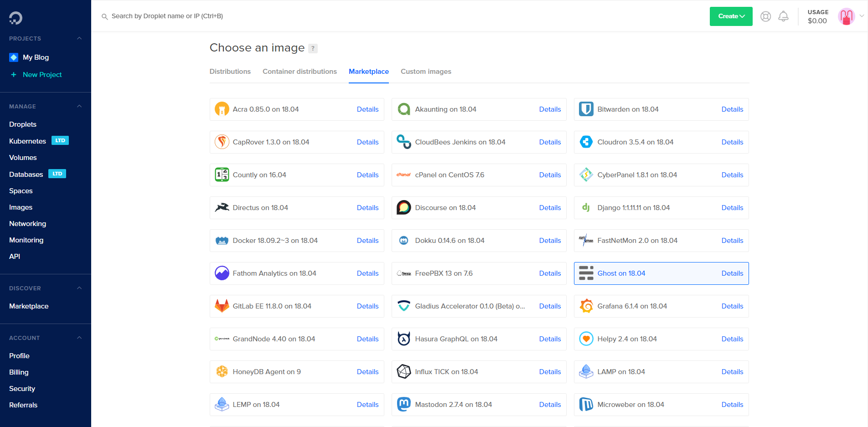This screenshot has width=868, height=427.
Task: Select FreePBX 13 on 7.6 image
Action: (x=479, y=273)
